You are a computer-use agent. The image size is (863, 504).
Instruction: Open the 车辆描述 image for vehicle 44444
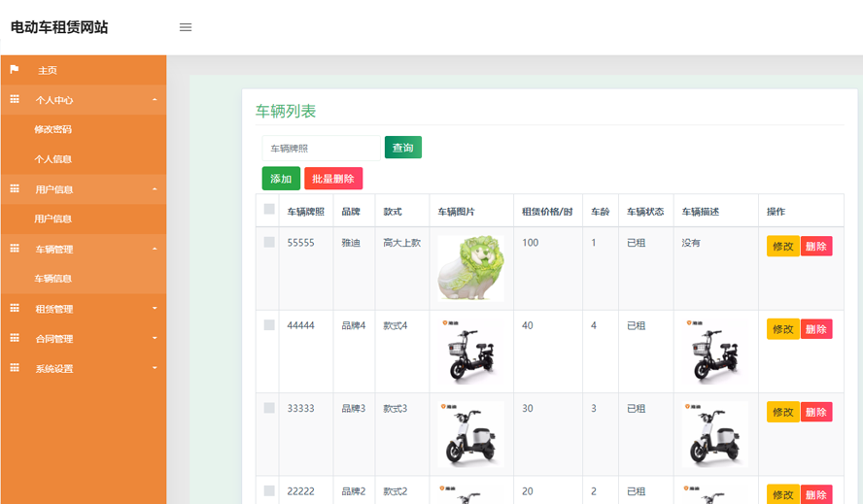pyautogui.click(x=715, y=351)
